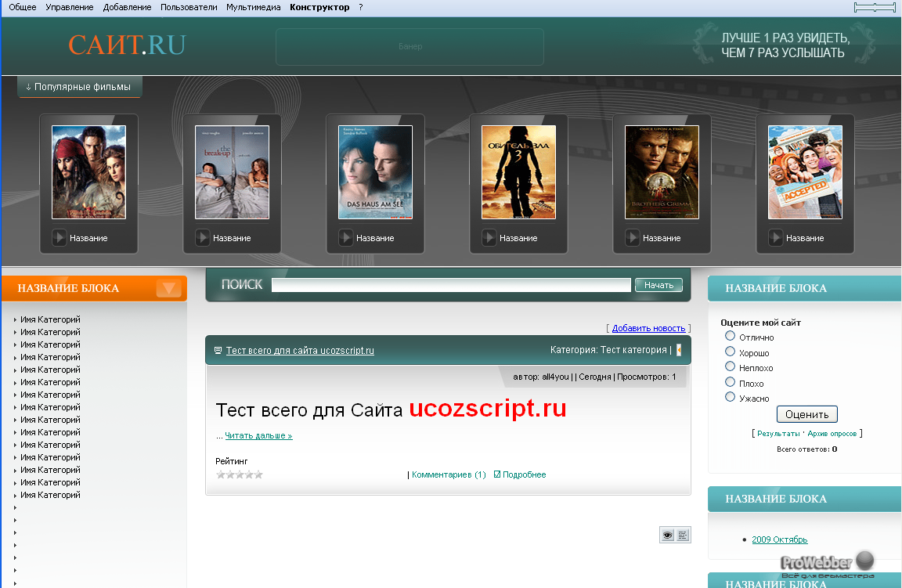Select the Отлично poll option
The image size is (902, 588).
[x=730, y=336]
